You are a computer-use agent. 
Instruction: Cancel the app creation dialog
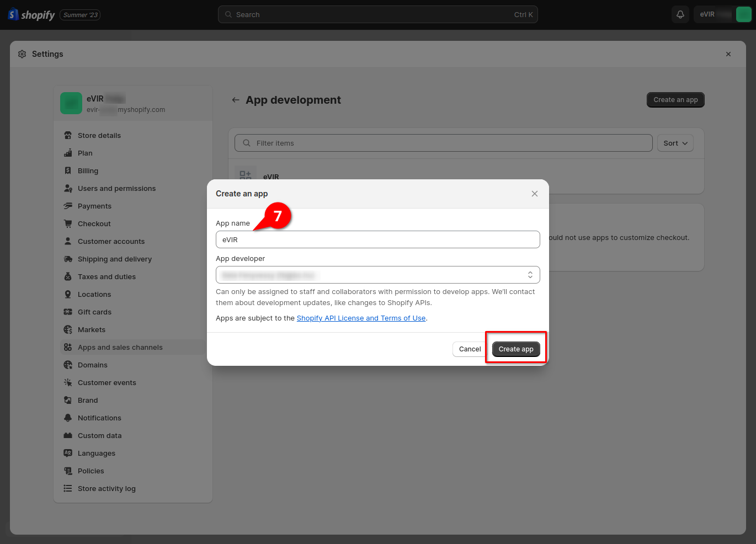point(470,349)
